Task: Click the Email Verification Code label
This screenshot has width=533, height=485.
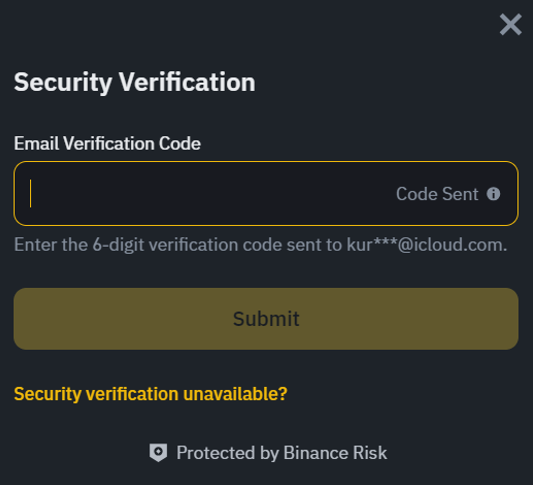Action: pos(107,143)
